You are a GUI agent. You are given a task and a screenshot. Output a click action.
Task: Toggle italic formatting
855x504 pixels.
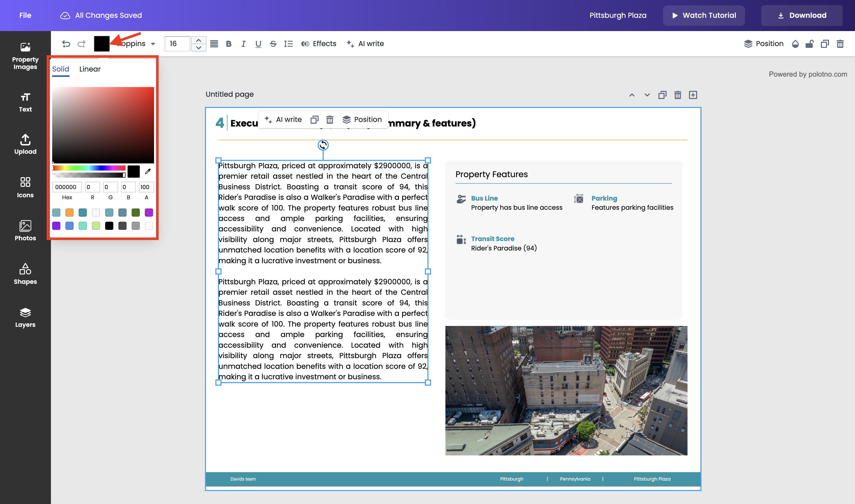pyautogui.click(x=243, y=44)
